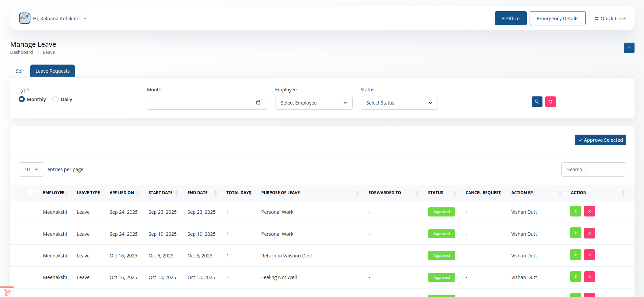Click the plus add leave button
The width and height of the screenshot is (644, 297).
click(629, 48)
